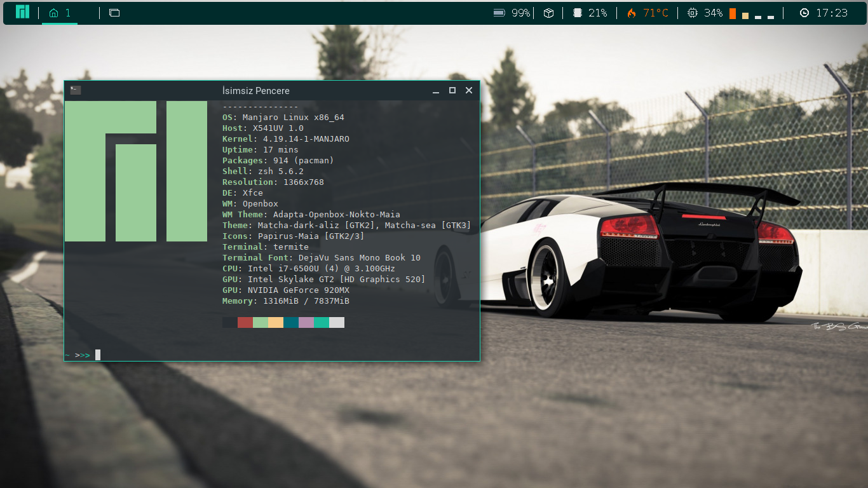Viewport: 868px width, 488px height.
Task: Click the flame temperature icon
Action: coord(631,13)
